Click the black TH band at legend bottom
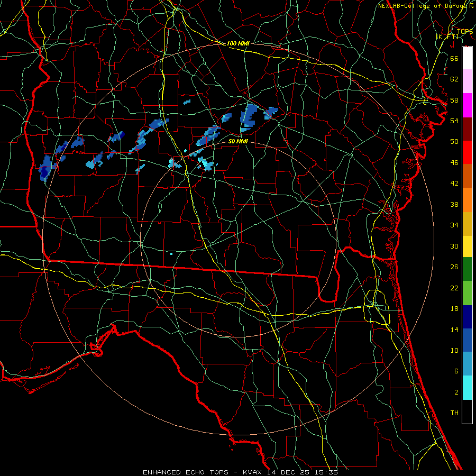 [x=467, y=411]
